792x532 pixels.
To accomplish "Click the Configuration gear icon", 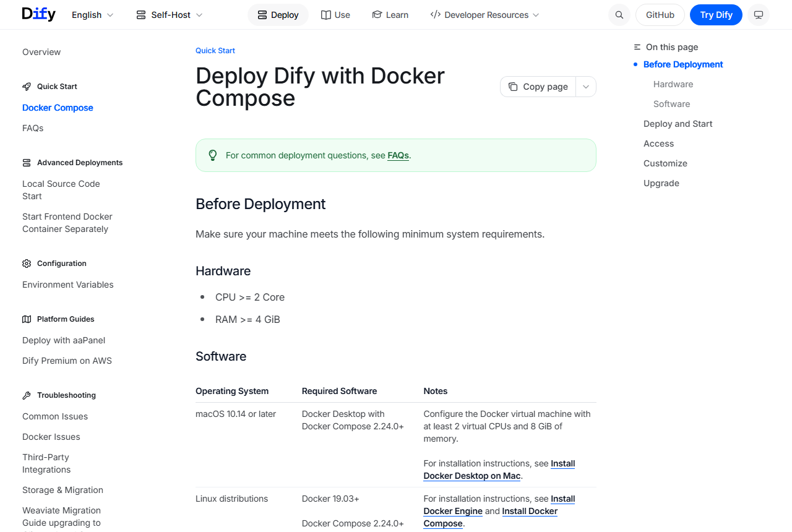I will (x=27, y=264).
